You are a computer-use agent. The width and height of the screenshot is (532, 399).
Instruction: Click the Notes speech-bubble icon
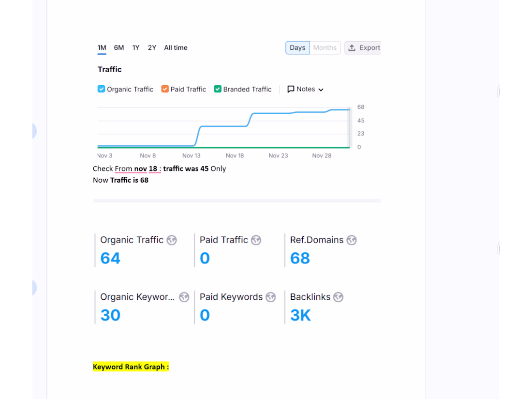click(x=291, y=89)
